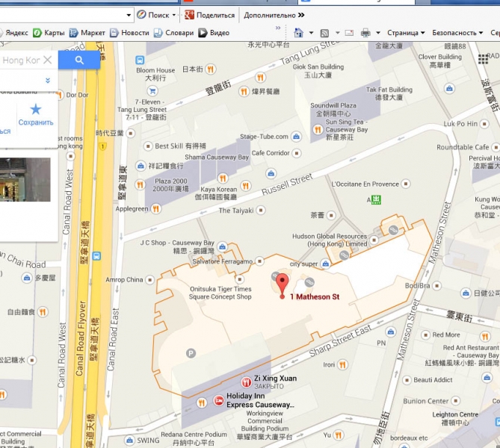
Task: Expand the Дополнительно toolbar overflow
Action: coord(301,15)
